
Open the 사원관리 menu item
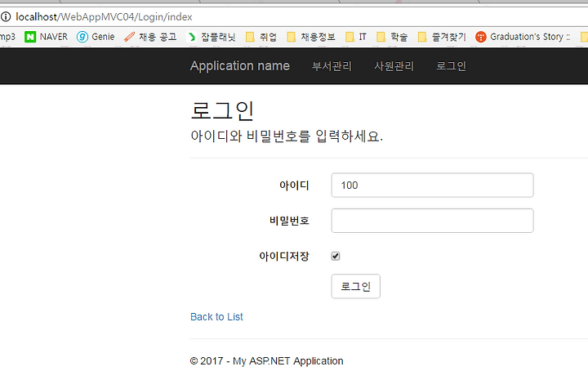(x=394, y=66)
